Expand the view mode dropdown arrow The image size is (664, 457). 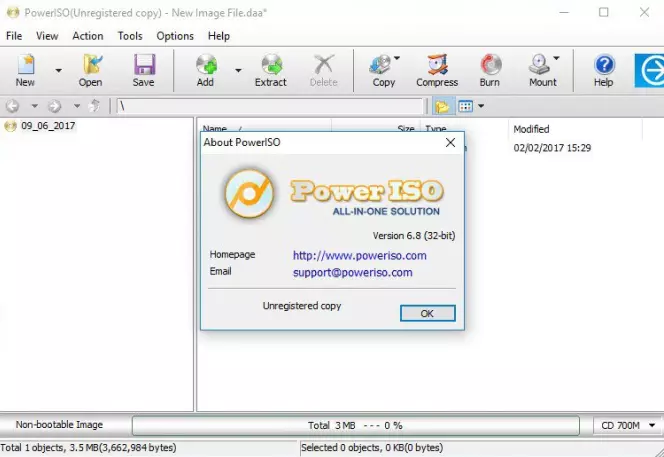[481, 106]
